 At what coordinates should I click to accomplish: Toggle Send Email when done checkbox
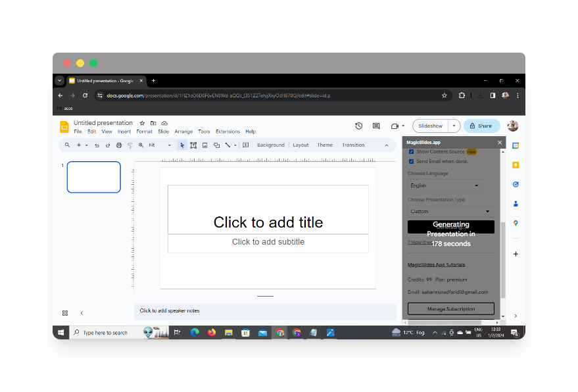click(x=412, y=162)
